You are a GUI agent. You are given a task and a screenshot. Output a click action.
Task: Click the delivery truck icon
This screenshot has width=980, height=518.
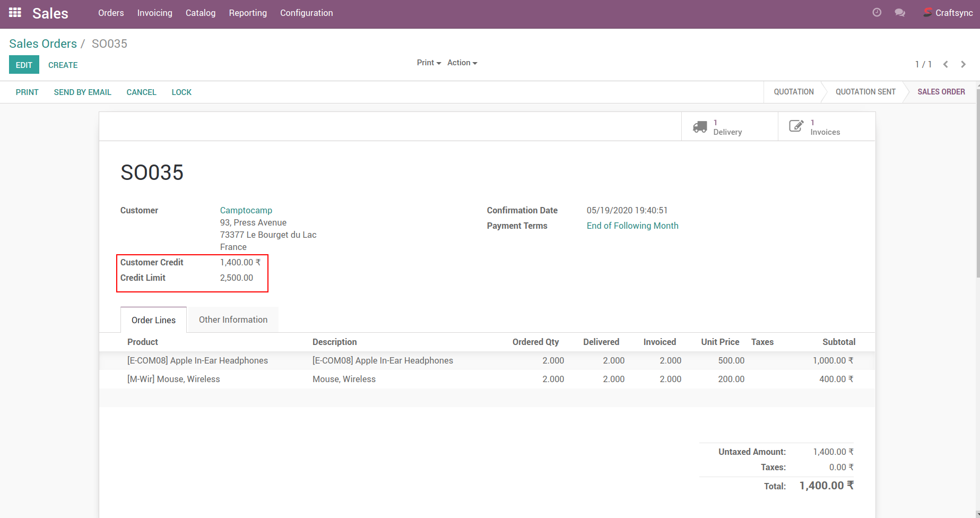(700, 127)
